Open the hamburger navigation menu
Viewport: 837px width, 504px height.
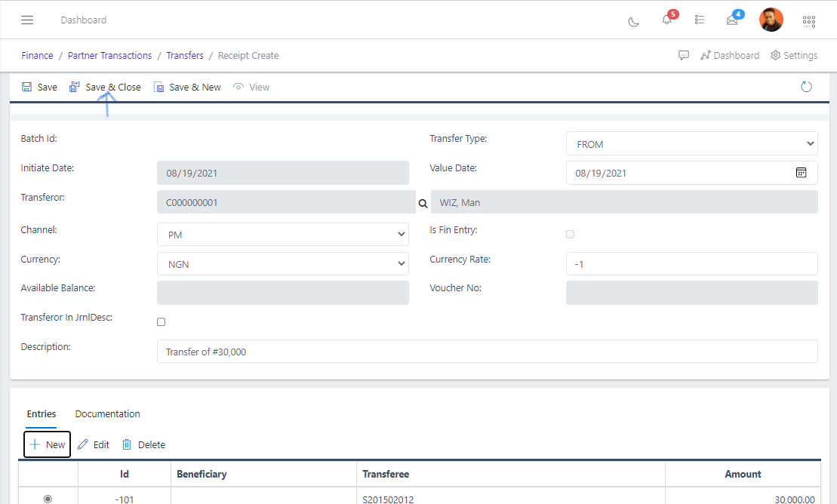pos(27,20)
